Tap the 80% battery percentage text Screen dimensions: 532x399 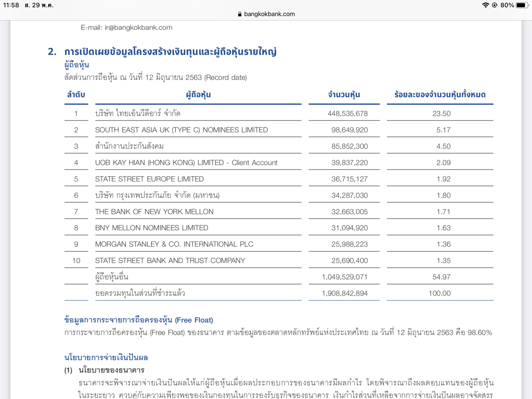pos(507,5)
